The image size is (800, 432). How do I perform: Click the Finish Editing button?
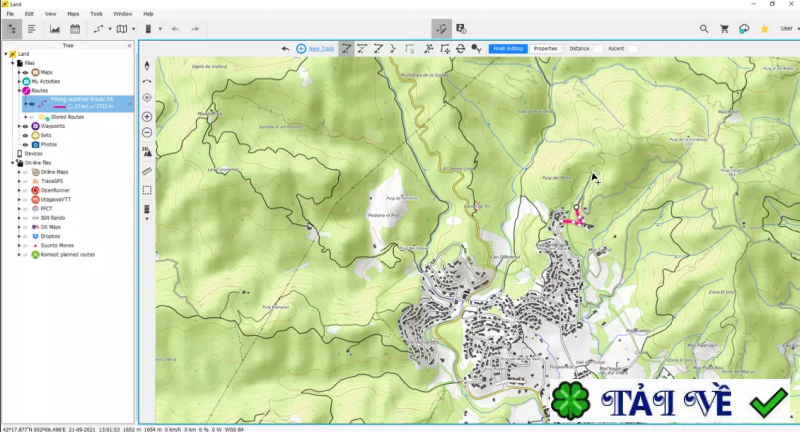509,48
